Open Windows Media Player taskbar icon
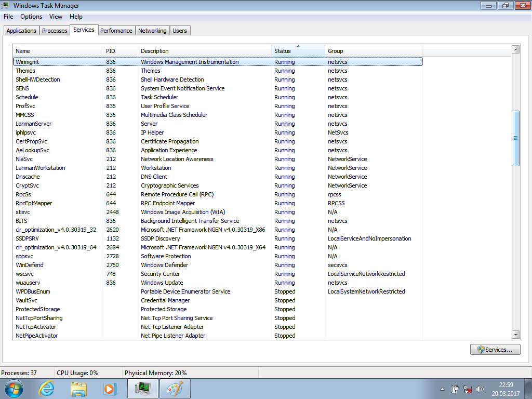Screen dimensions: 532x399 click(x=110, y=389)
